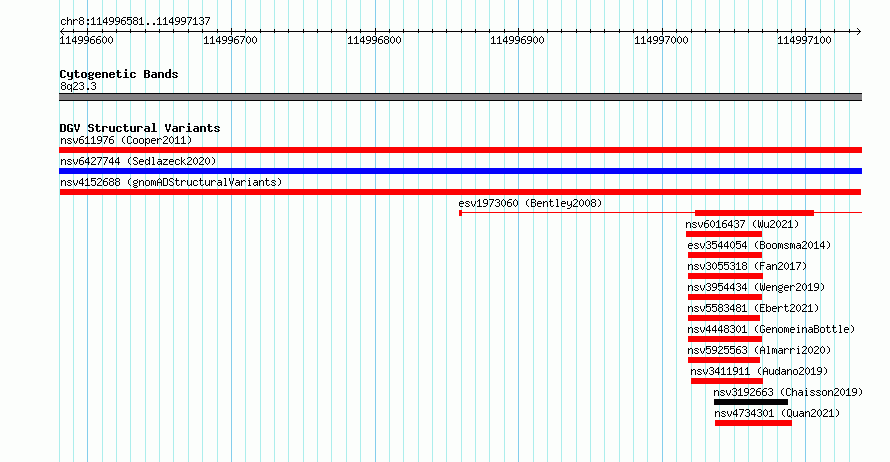Select the black nsv3192663 Chaisson2019 bar
Screen dimensions: 890x462
(x=751, y=402)
